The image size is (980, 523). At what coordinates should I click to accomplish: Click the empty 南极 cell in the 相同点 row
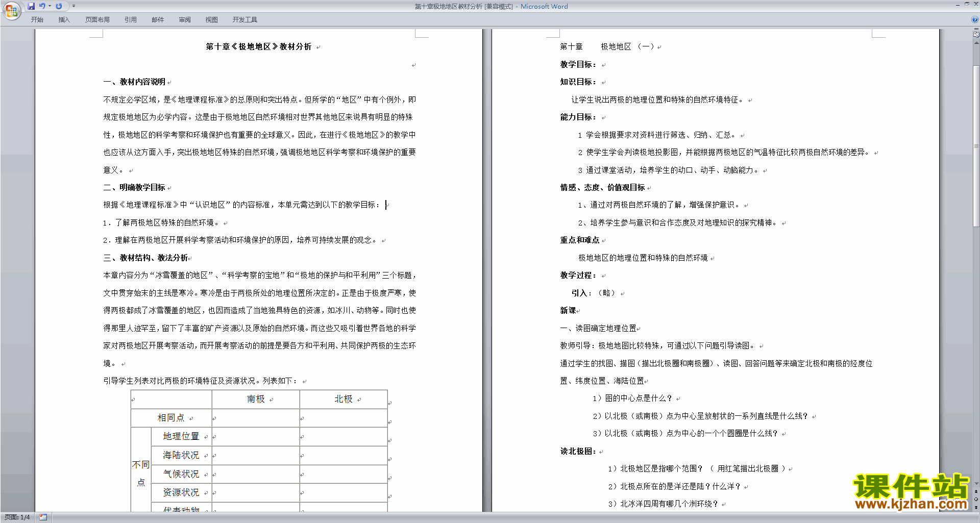point(256,418)
